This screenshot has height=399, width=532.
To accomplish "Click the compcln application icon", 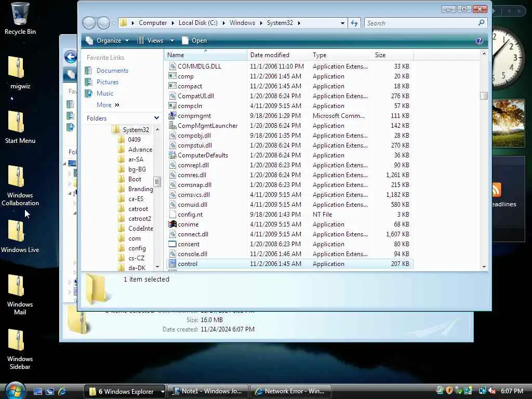I will pos(172,105).
